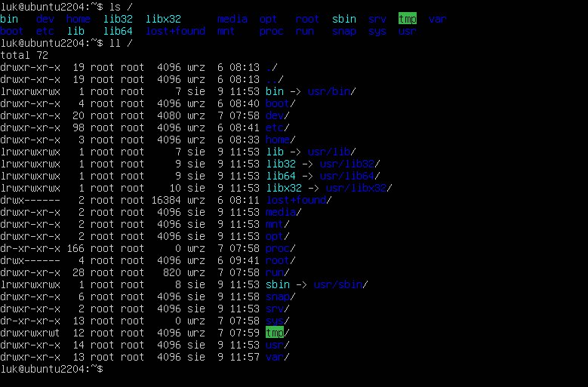Click the sbin symlink name in long listing
The height and width of the screenshot is (387, 588).
point(278,284)
